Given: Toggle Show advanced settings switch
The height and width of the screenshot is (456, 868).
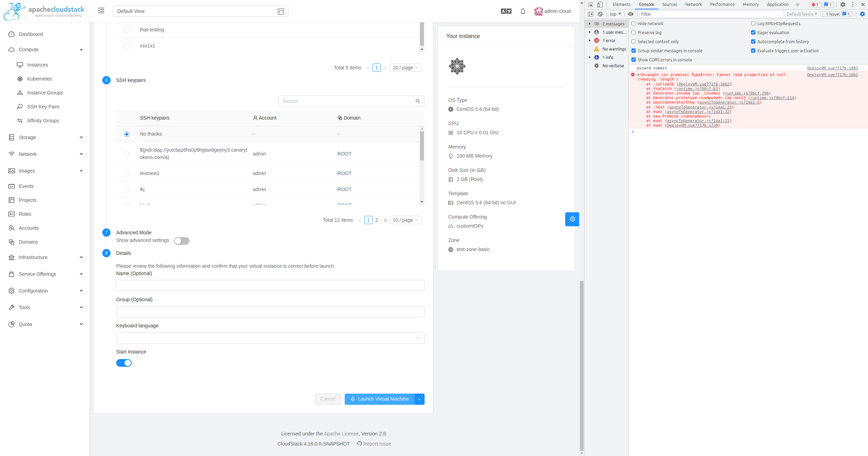Looking at the screenshot, I should tap(182, 241).
